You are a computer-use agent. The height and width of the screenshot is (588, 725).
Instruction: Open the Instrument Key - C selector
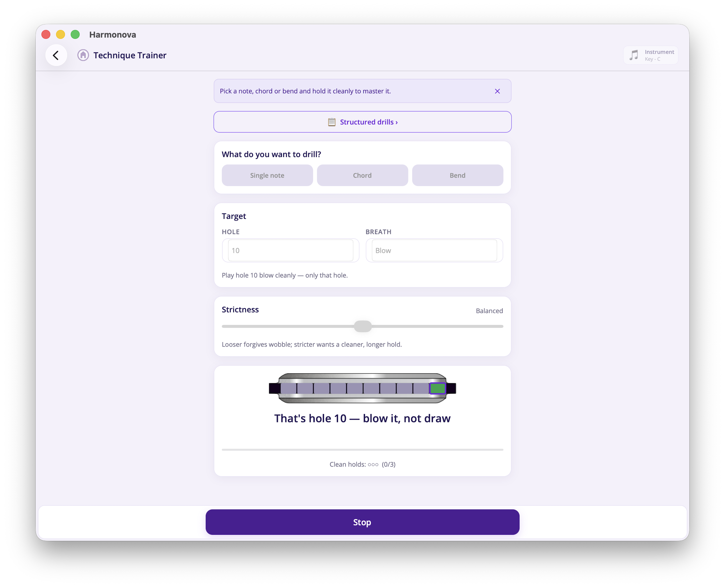click(651, 55)
